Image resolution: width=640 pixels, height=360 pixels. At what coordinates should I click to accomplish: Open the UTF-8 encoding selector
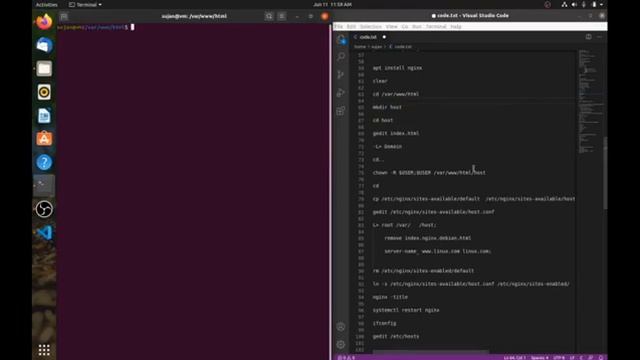tap(559, 358)
